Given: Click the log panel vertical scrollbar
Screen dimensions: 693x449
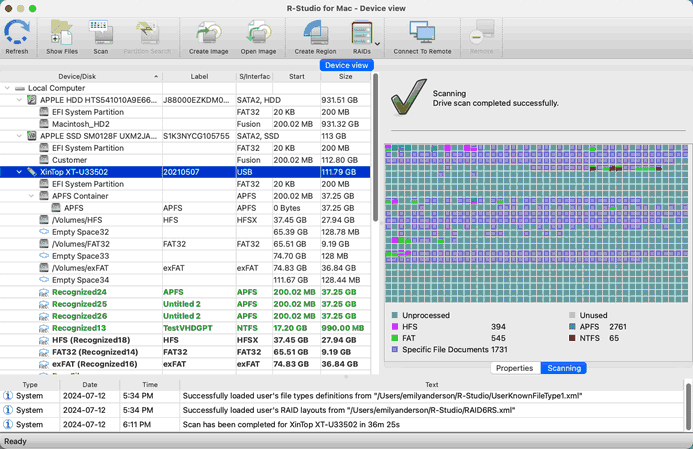Looking at the screenshot, I should coord(688,407).
